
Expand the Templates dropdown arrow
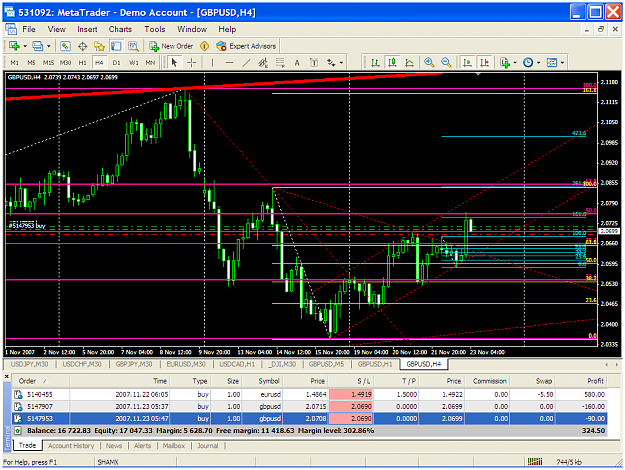[562, 63]
